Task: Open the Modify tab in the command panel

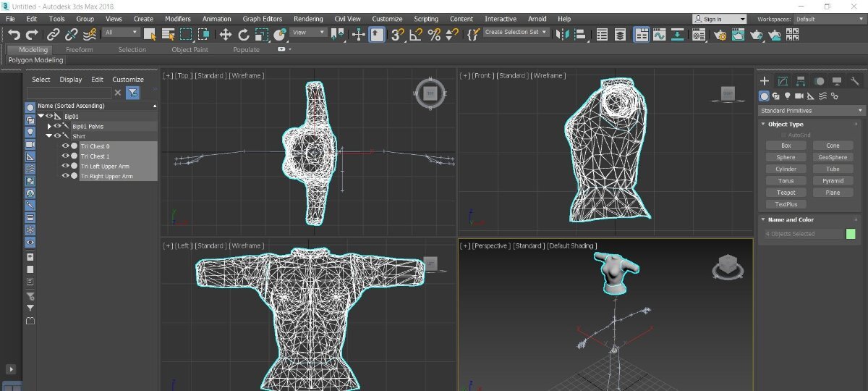Action: 782,81
